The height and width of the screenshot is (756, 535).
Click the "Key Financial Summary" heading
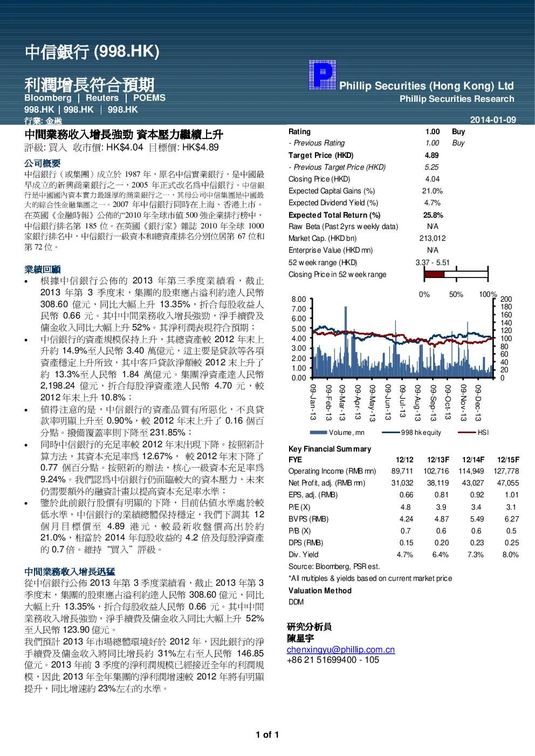click(x=330, y=449)
